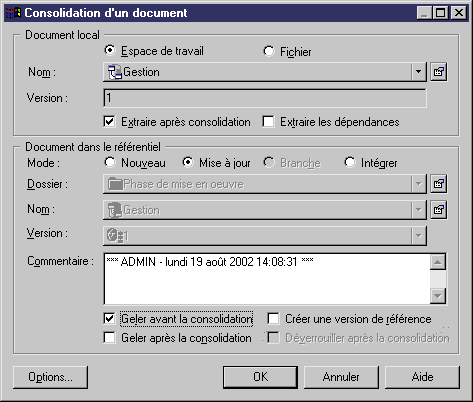Uncheck Extraire après consolidation
473x402 pixels.
click(109, 122)
